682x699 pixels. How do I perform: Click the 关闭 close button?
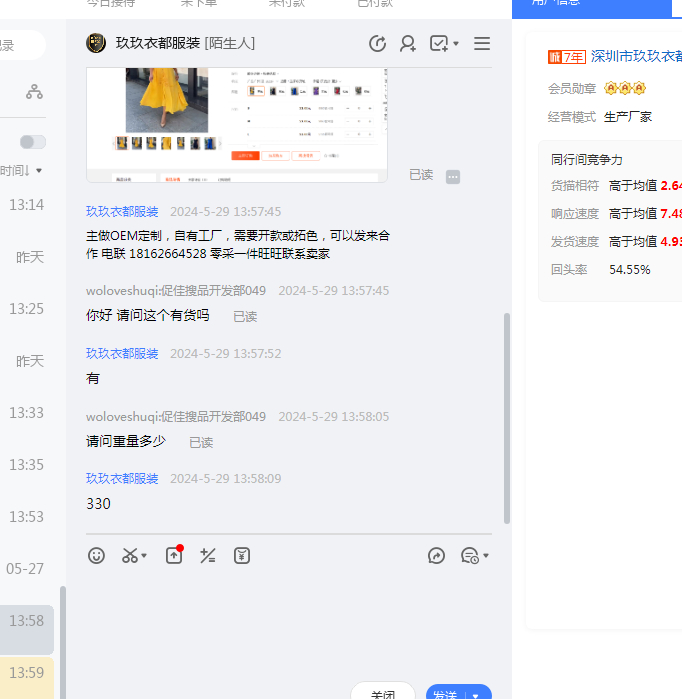(383, 693)
